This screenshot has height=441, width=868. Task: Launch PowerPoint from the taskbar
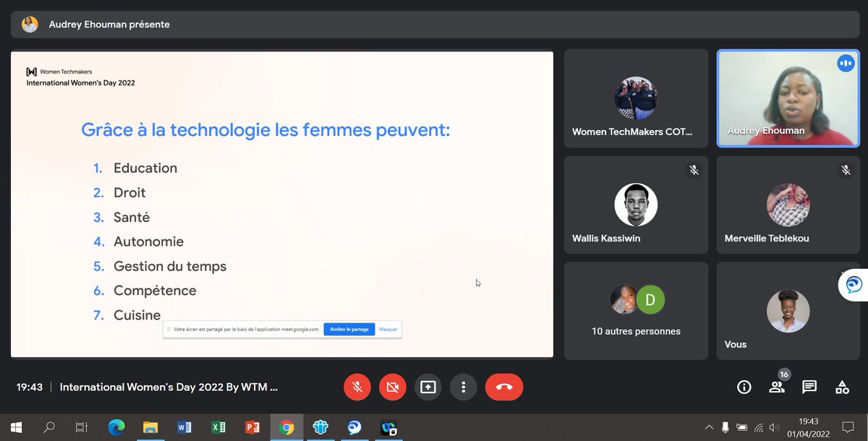[252, 427]
